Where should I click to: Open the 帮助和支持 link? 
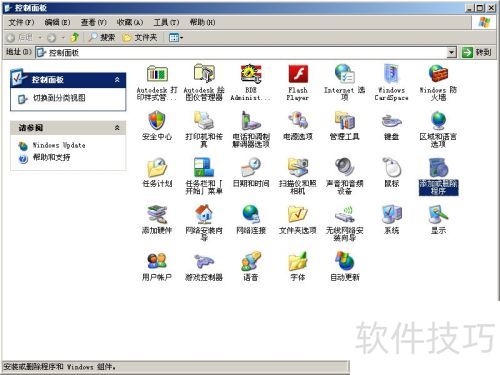click(x=51, y=157)
